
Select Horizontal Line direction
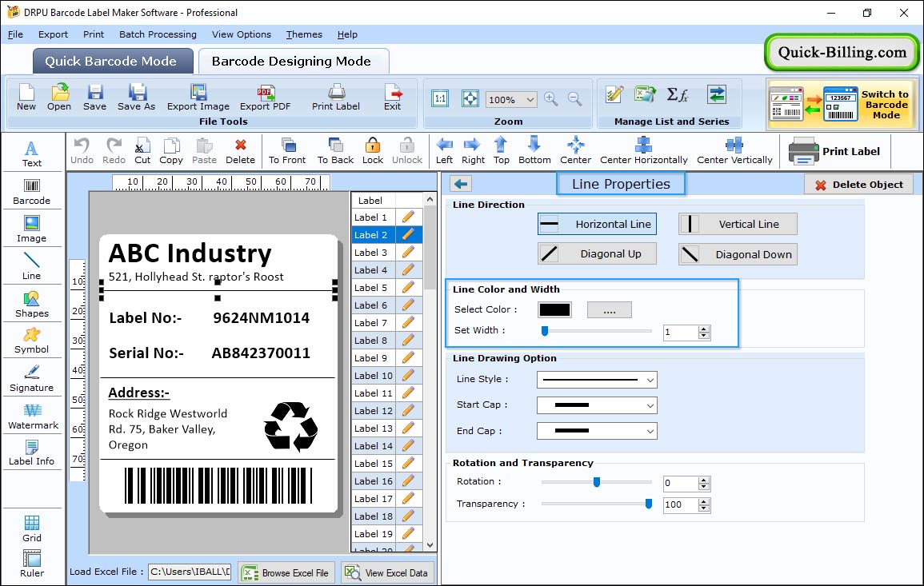[597, 224]
